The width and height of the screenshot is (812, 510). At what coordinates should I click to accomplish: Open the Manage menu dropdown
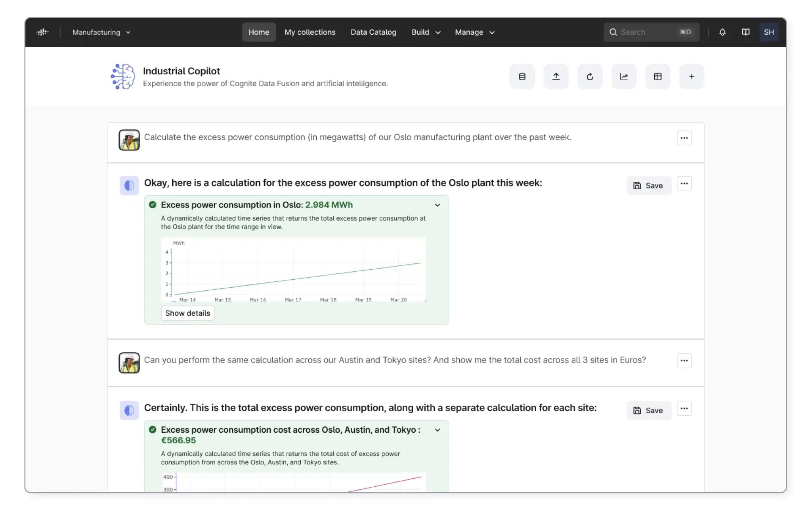click(x=475, y=32)
